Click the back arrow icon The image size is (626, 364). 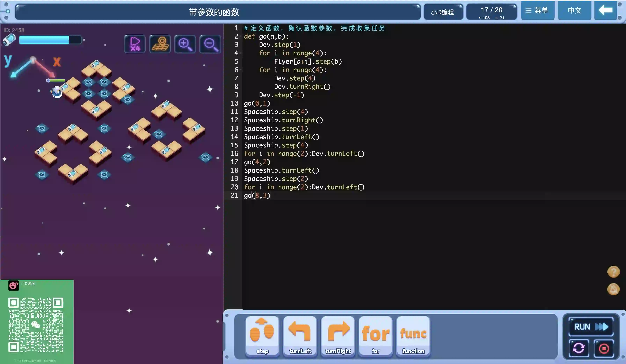click(x=605, y=10)
